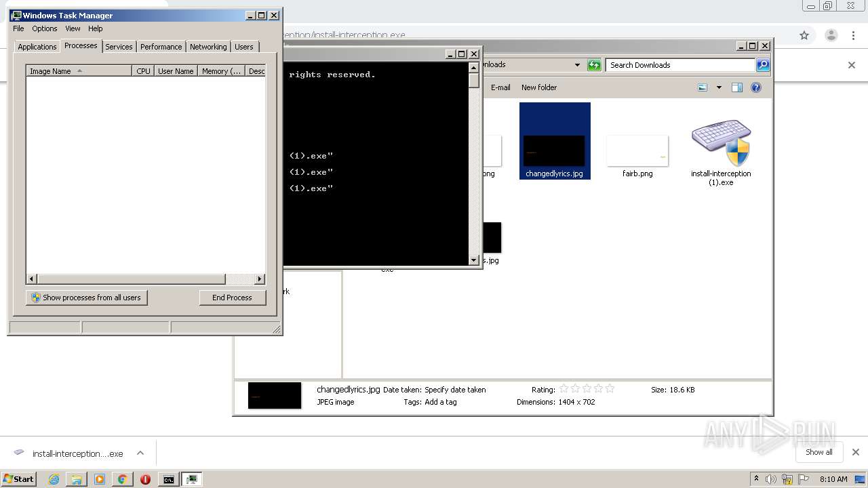Select fairb.png file thumbnail
868x488 pixels.
click(637, 152)
